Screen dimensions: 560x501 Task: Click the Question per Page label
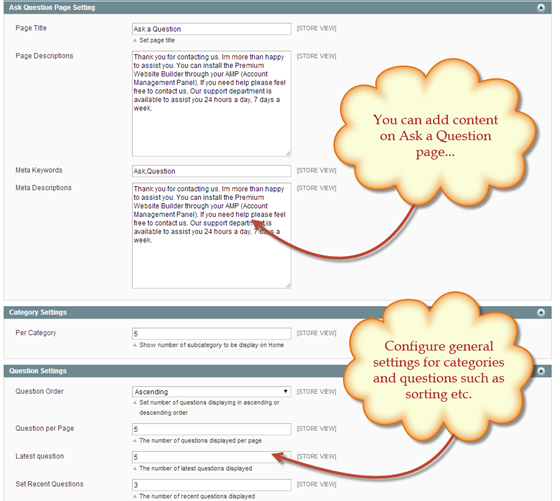point(45,429)
